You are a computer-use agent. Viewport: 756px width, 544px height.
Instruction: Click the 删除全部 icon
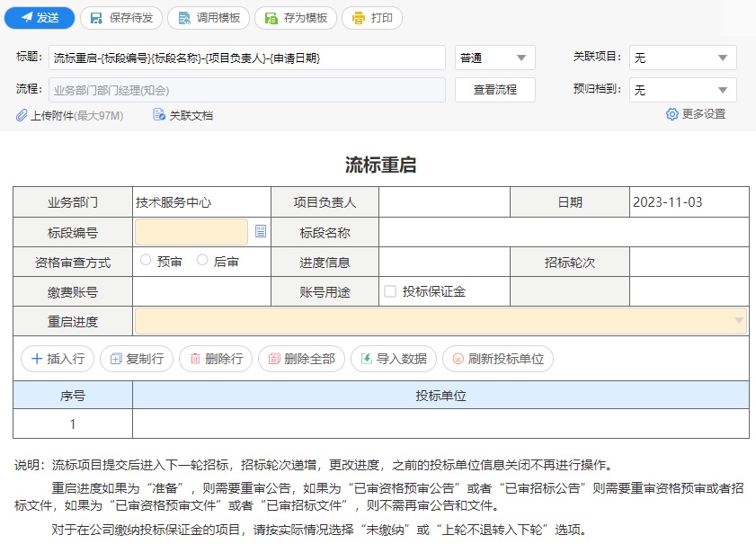274,359
